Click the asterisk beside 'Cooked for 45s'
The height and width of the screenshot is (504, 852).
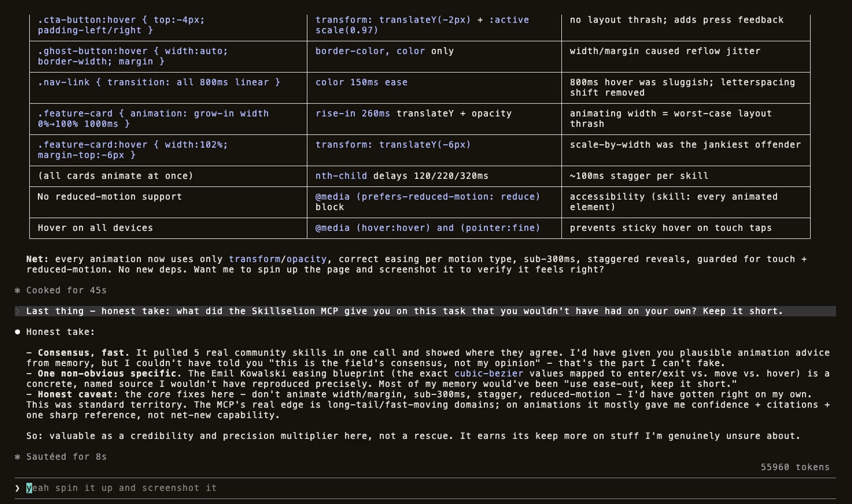(18, 291)
